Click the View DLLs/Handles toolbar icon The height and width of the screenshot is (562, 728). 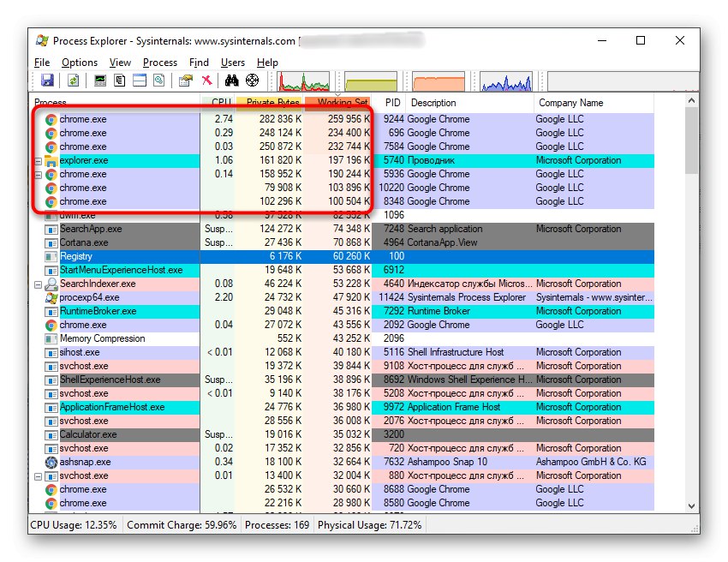[x=159, y=81]
